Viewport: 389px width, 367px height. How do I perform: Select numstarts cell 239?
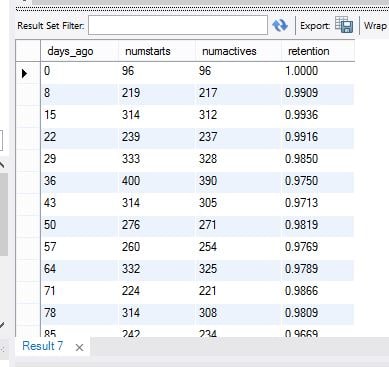tap(157, 137)
